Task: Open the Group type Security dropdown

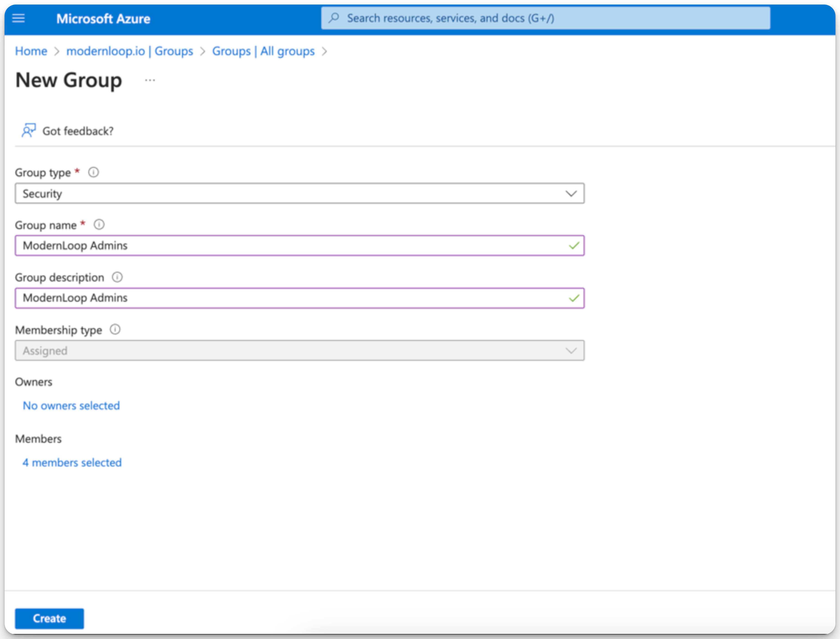Action: (300, 194)
